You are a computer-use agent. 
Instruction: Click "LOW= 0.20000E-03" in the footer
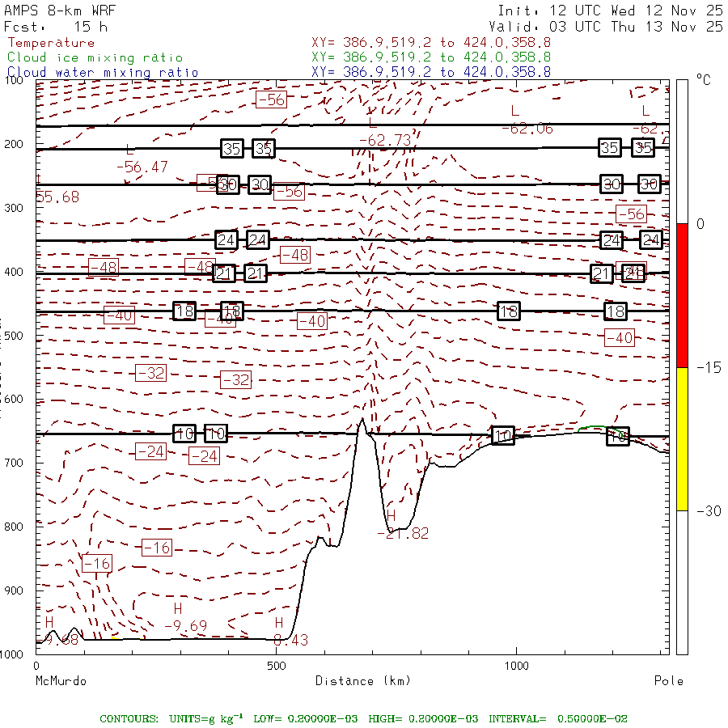[x=306, y=719]
